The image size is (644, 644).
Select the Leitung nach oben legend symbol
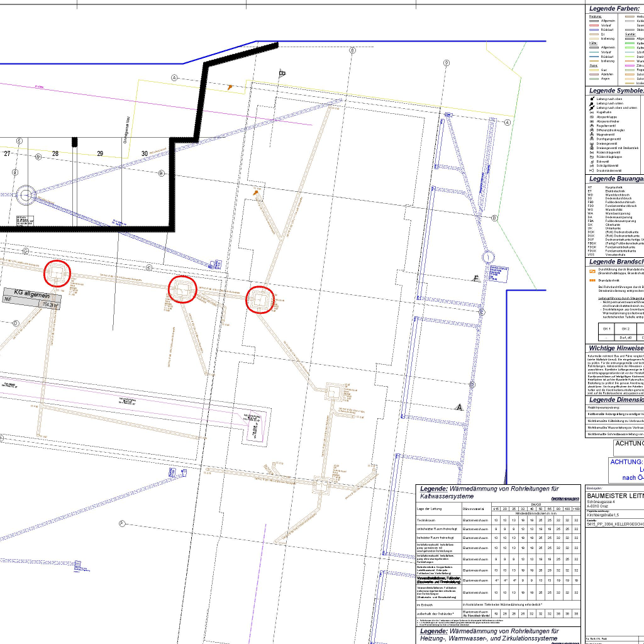pyautogui.click(x=591, y=99)
